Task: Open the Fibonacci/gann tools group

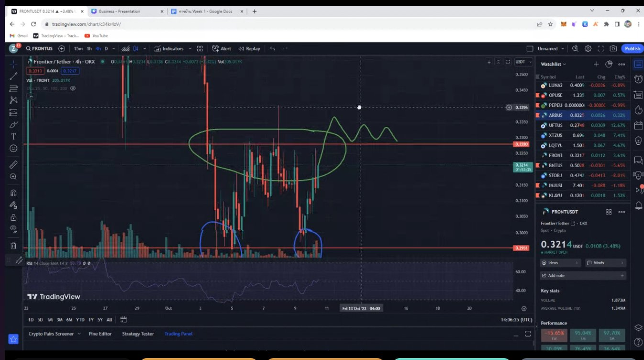Action: click(13, 88)
